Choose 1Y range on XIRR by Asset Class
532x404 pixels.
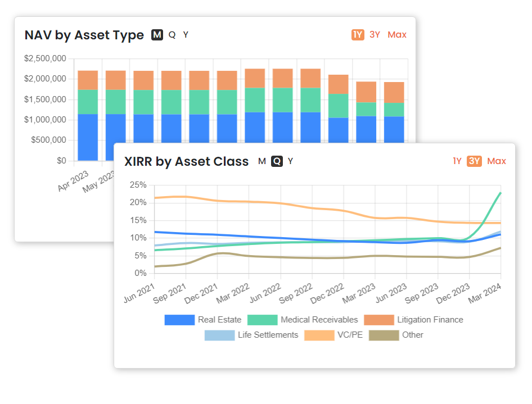coord(457,161)
